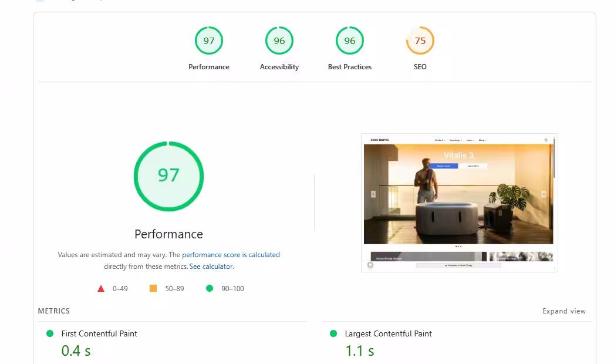Expand the metrics with Expand view
The width and height of the screenshot is (614, 364).
[564, 311]
